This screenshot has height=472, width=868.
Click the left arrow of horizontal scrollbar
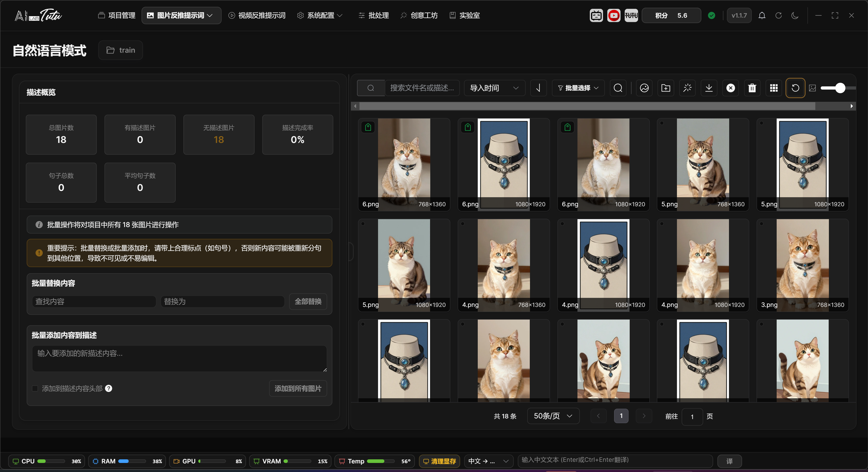[x=355, y=106]
